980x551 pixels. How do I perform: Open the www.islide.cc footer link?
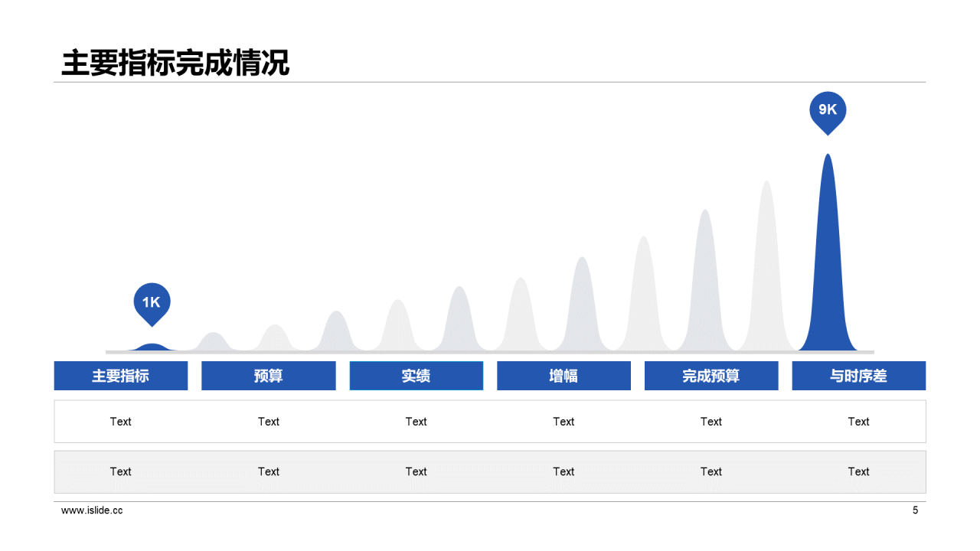92,510
